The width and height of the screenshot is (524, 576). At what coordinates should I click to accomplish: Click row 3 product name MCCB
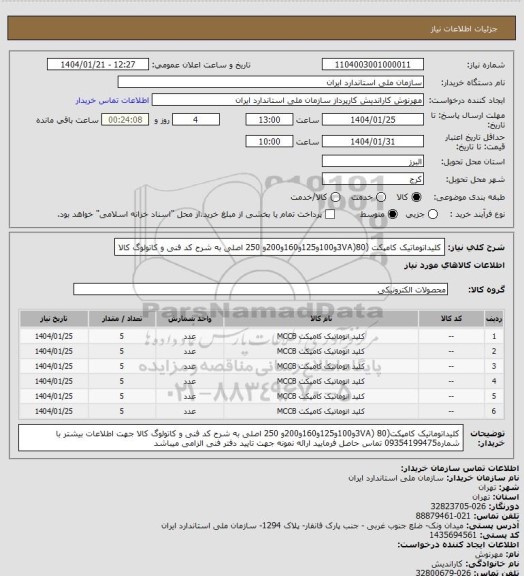pyautogui.click(x=321, y=367)
